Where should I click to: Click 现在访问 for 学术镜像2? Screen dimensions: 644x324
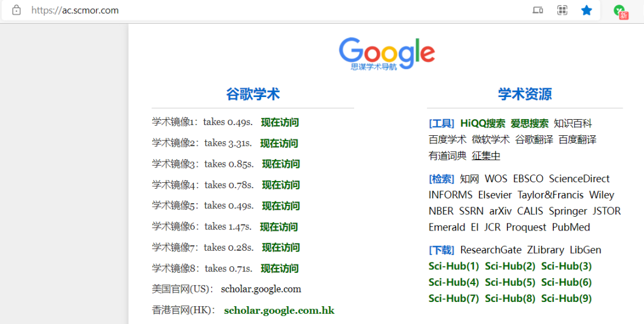coord(279,143)
